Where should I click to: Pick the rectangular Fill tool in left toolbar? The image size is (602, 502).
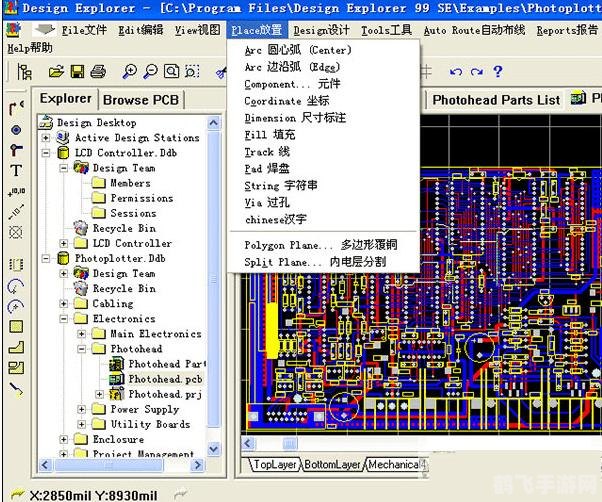coord(16,326)
